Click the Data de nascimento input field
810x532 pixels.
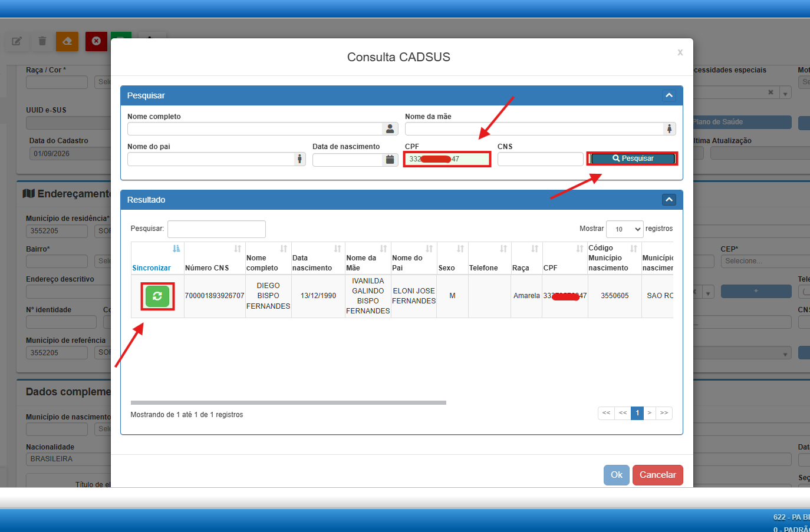point(348,160)
